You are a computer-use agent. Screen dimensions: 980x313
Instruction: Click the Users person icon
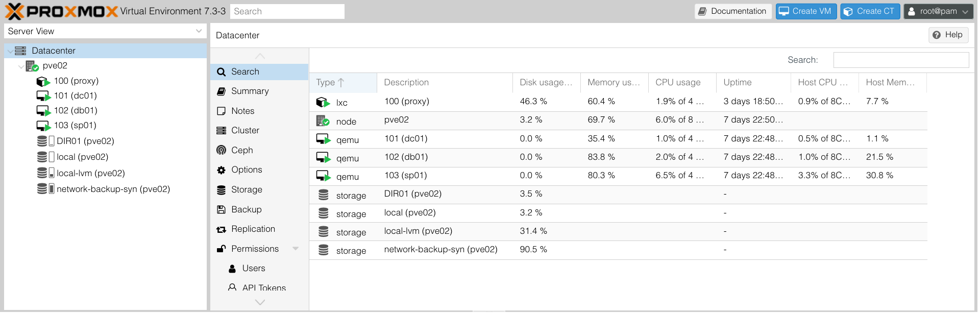point(232,269)
